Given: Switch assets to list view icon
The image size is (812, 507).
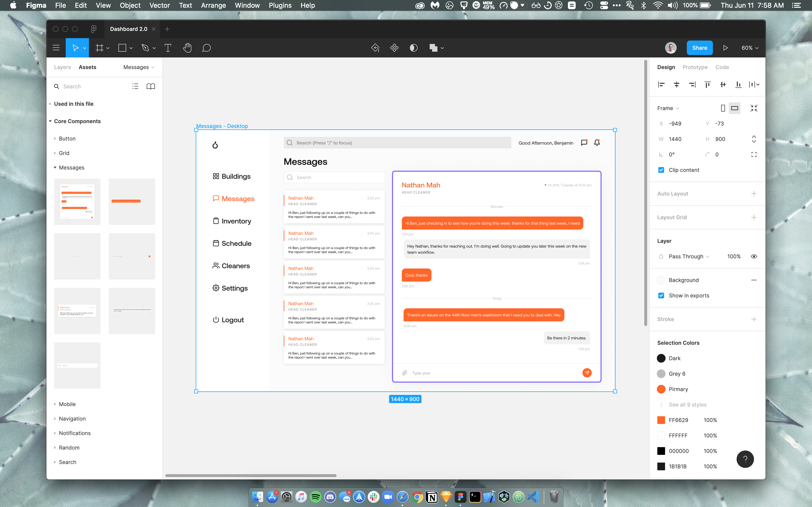Looking at the screenshot, I should tap(135, 86).
